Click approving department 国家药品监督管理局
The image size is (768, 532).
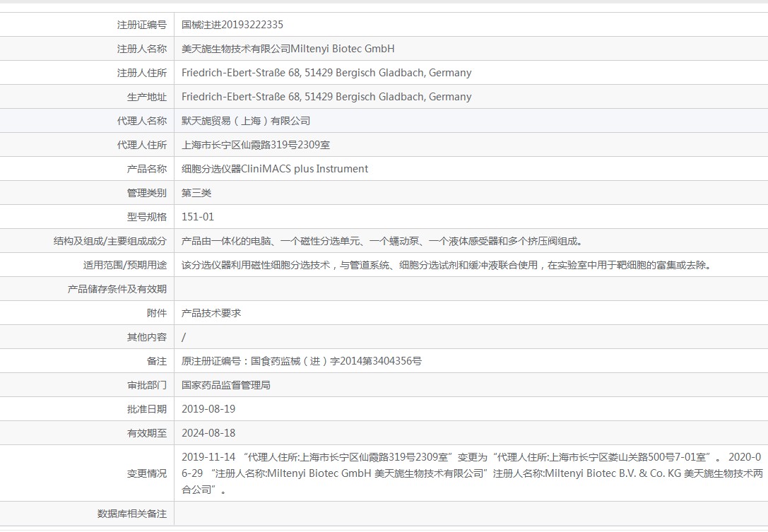[226, 384]
